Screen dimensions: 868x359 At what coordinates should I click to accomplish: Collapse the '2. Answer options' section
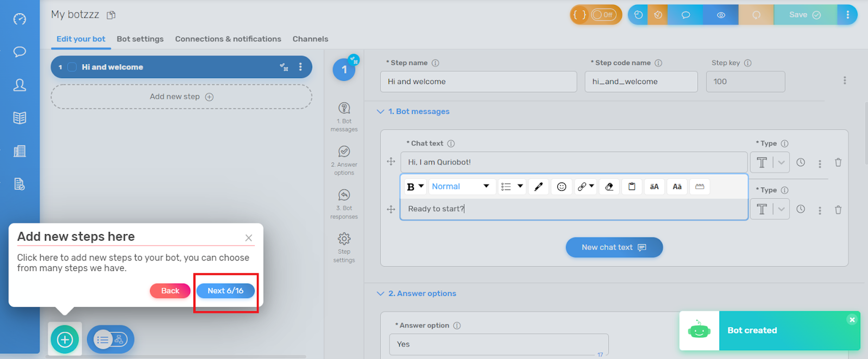tap(380, 294)
